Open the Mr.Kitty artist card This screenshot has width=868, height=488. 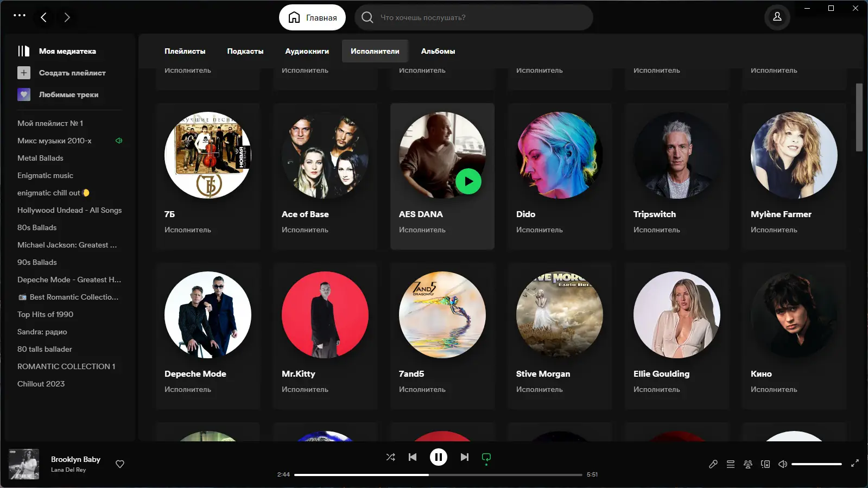[325, 336]
